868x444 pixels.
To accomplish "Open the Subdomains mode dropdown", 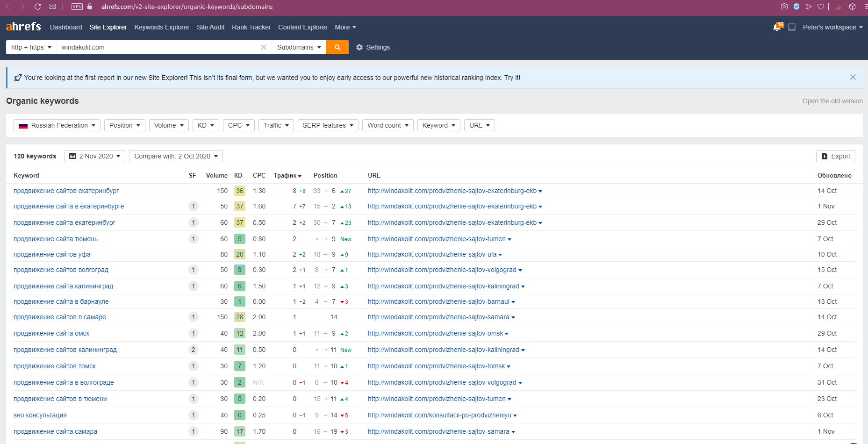I will 299,47.
